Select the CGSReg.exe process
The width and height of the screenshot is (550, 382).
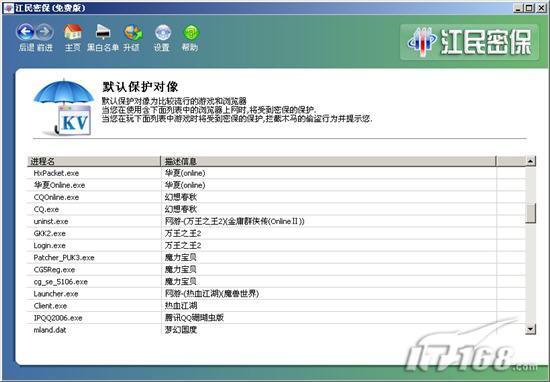tap(54, 269)
